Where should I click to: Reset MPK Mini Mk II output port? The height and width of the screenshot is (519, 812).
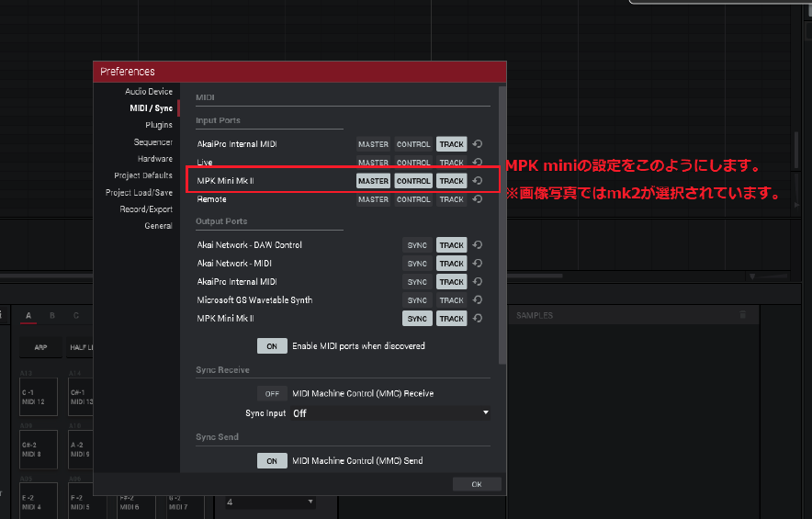coord(478,319)
